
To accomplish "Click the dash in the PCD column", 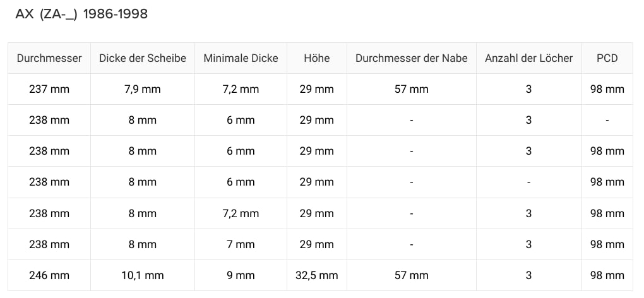I will click(606, 120).
